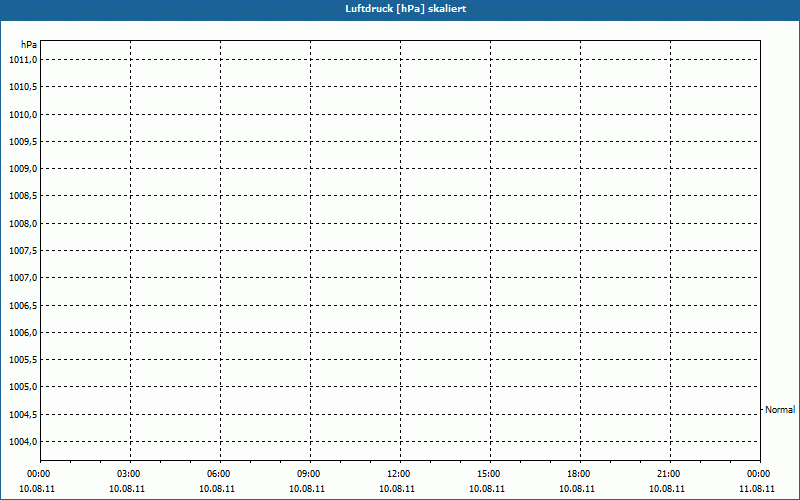Click the 21:00 time label
Viewport: 800px width, 500px height.
pos(668,474)
